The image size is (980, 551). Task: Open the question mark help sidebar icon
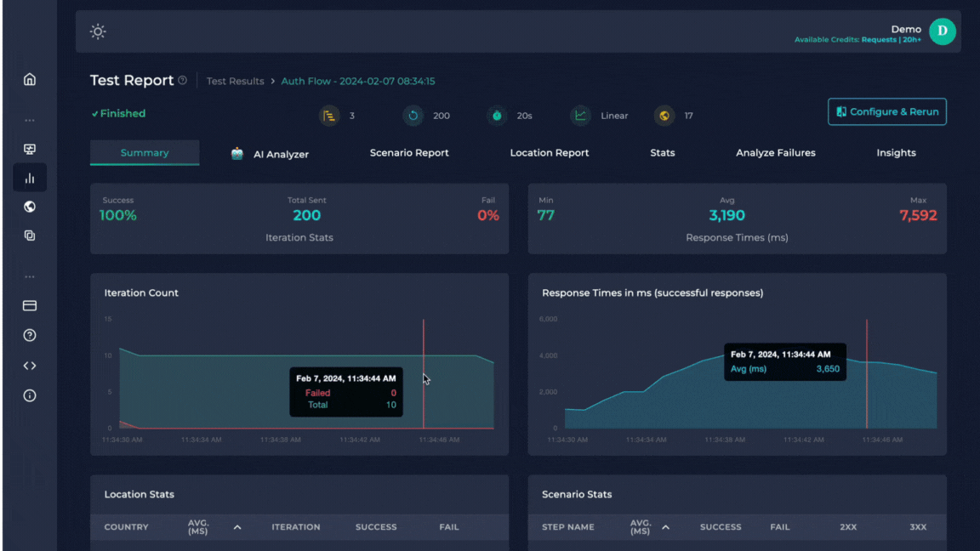point(30,335)
